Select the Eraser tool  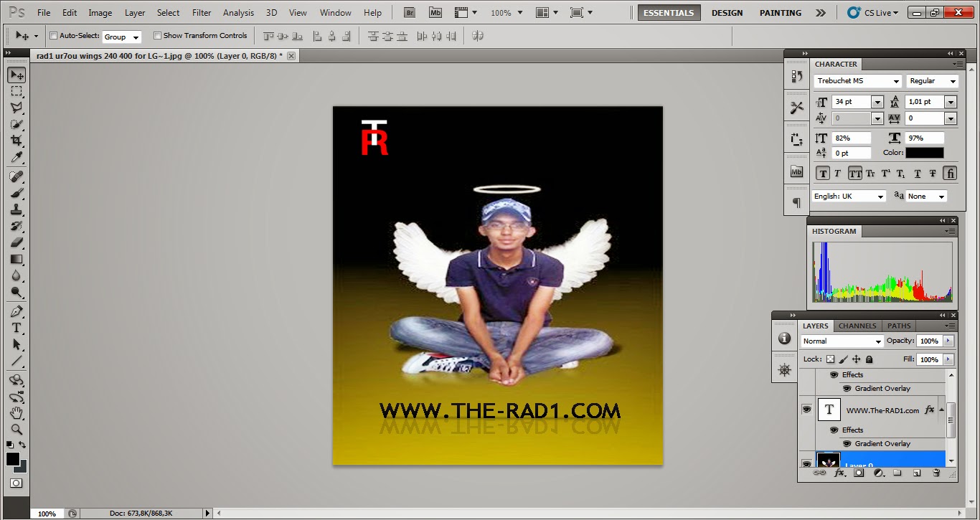click(x=16, y=242)
